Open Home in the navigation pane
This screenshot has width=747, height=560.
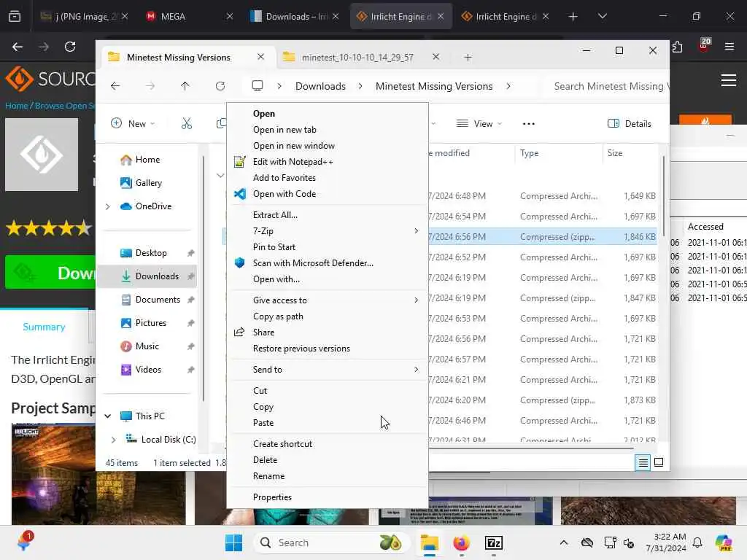(147, 160)
